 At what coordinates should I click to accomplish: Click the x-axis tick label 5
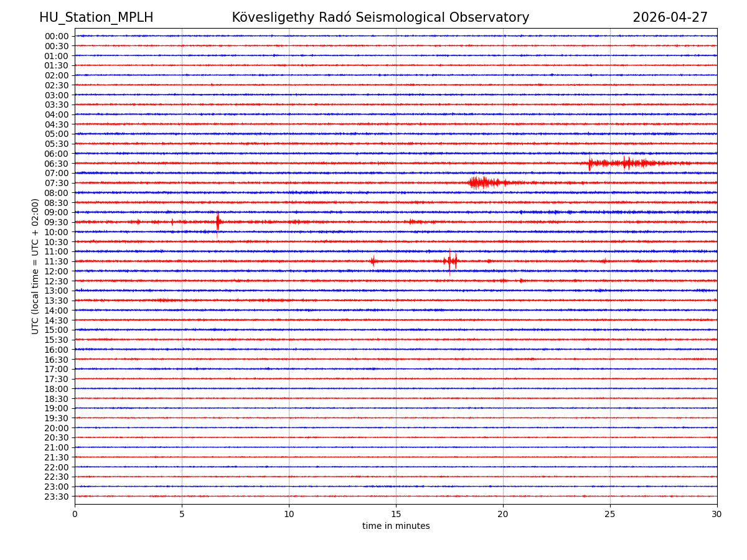182,515
